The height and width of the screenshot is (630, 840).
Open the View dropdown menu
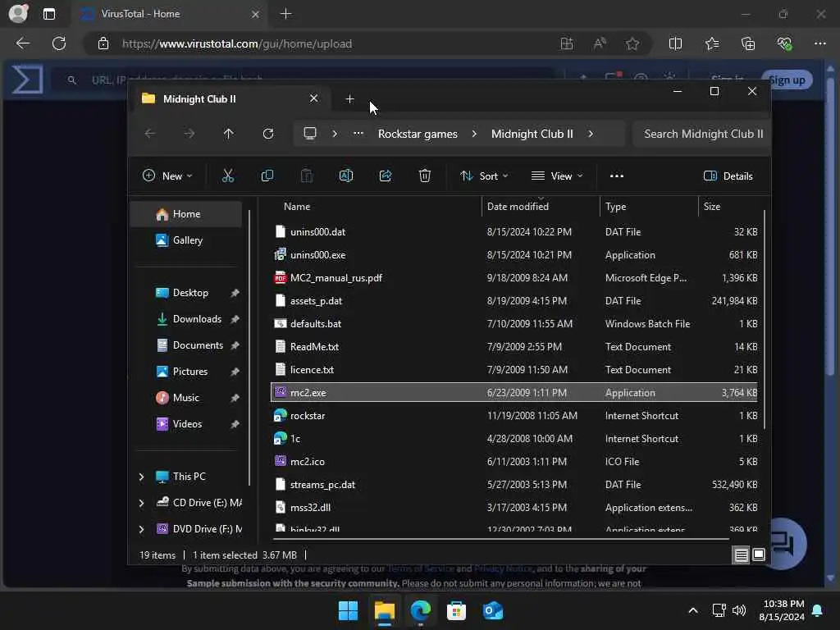point(557,176)
